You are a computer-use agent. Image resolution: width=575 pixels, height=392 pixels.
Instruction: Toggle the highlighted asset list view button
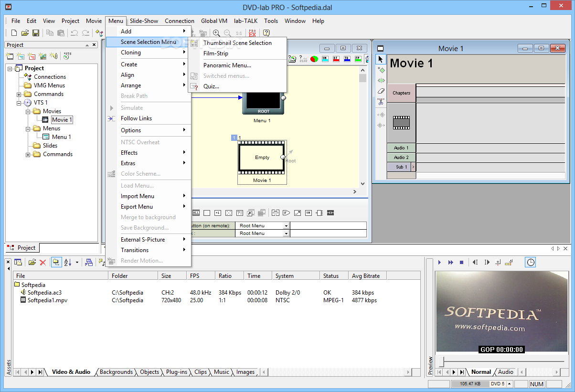point(56,262)
